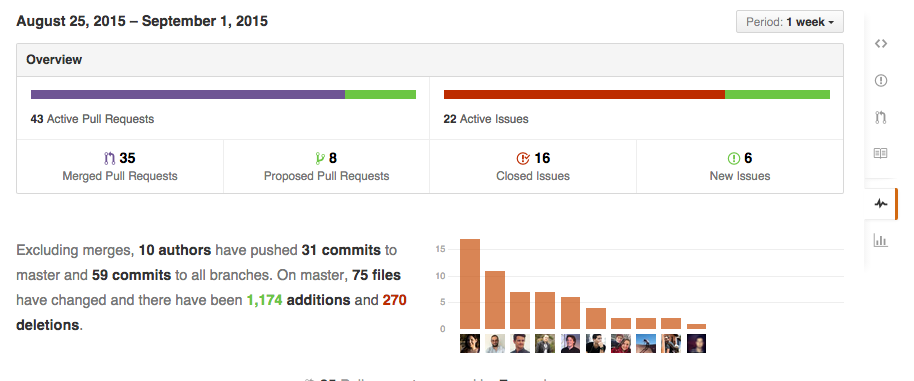This screenshot has height=381, width=914.
Task: Click the second tallest commit bar
Action: click(x=495, y=300)
